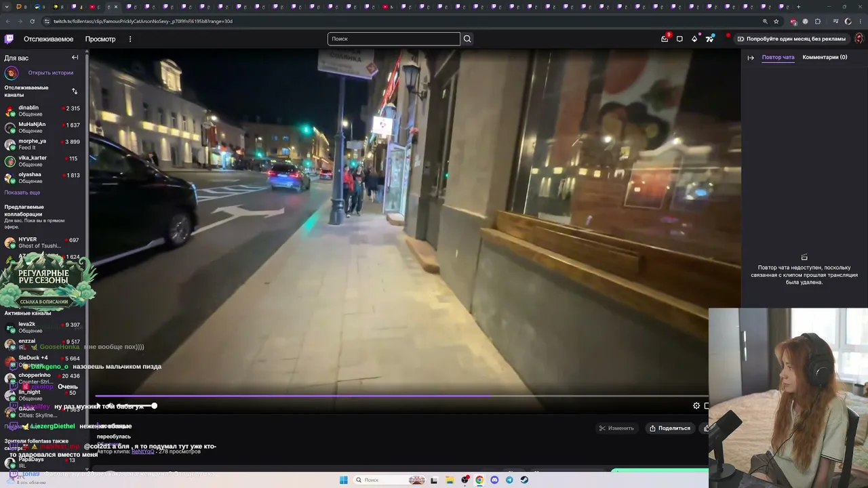Click the webcam overlay of the streamer
Screen dimensions: 868x488
tap(788, 398)
